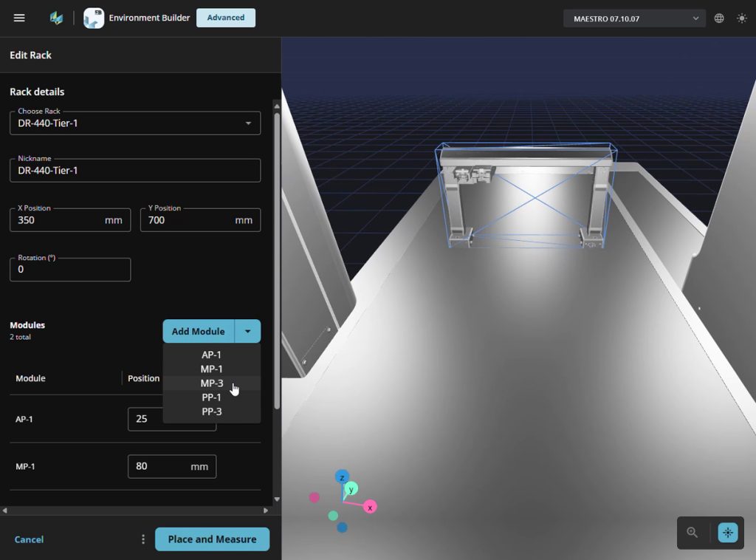The width and height of the screenshot is (756, 560).
Task: Click Cancel to discard rack changes
Action: (29, 539)
